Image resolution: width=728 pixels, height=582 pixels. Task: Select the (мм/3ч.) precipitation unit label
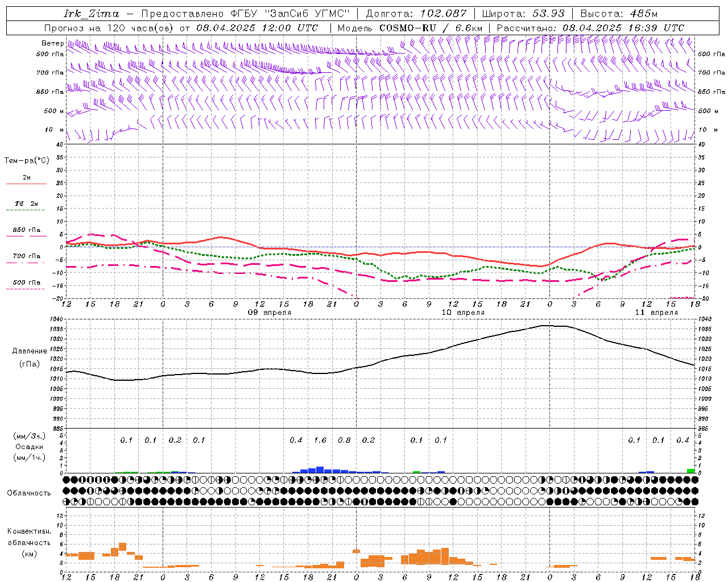pyautogui.click(x=30, y=436)
